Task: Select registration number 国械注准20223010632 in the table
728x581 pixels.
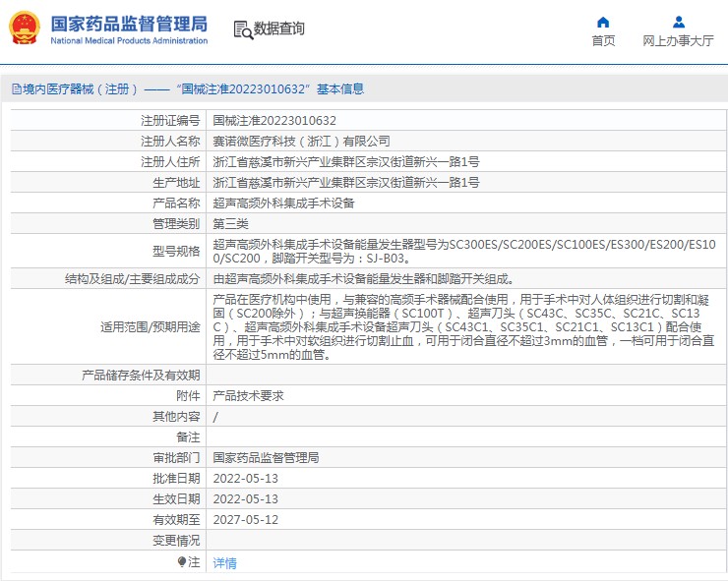Action: 274,121
